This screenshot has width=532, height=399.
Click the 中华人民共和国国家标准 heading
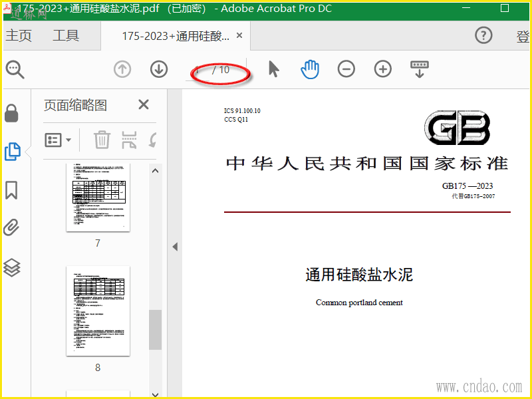point(367,164)
